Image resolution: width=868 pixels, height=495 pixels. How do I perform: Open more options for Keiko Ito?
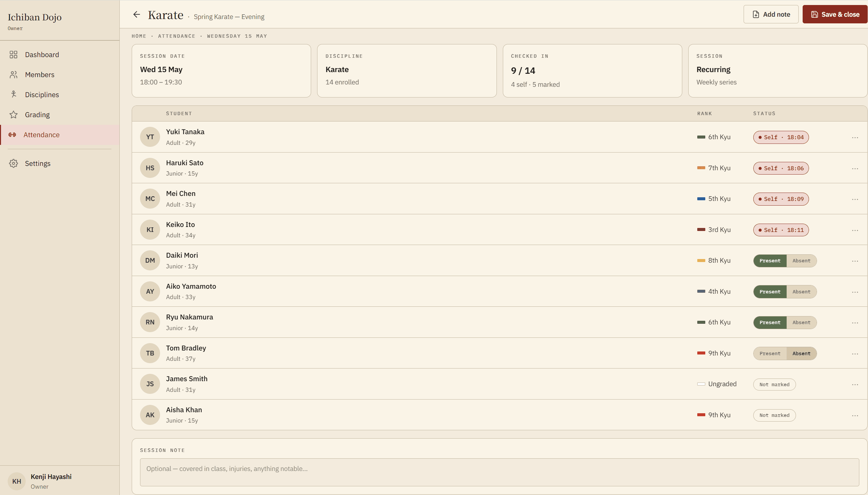pyautogui.click(x=855, y=230)
